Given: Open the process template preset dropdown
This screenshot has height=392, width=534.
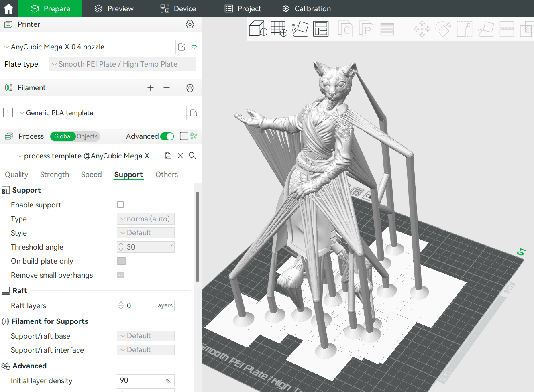Looking at the screenshot, I should [x=86, y=156].
